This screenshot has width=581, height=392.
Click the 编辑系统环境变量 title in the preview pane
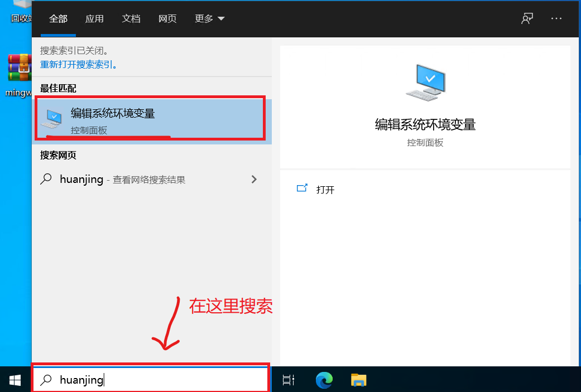click(425, 124)
